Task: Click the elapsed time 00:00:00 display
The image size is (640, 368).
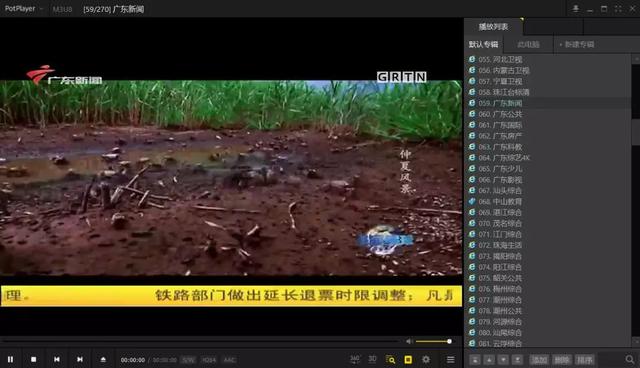Action: coord(133,360)
